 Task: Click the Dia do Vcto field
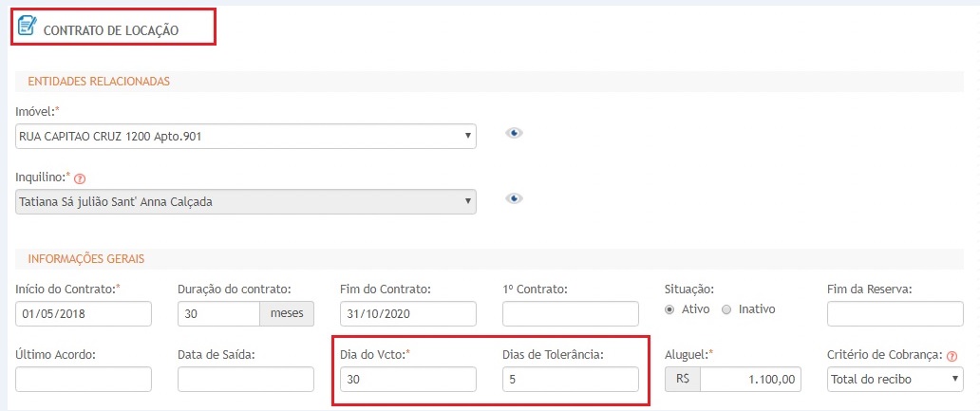tap(407, 380)
